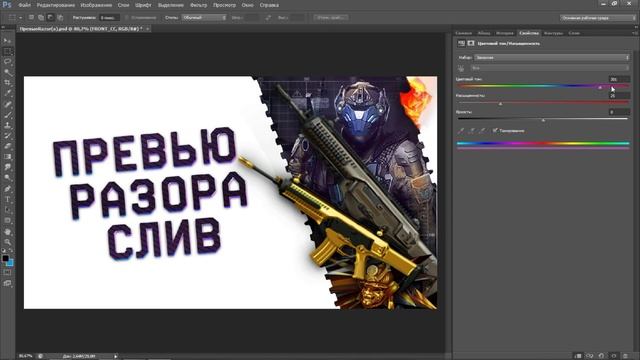Change the screen mode
Screen dimensions: 640x360
(x=7, y=283)
